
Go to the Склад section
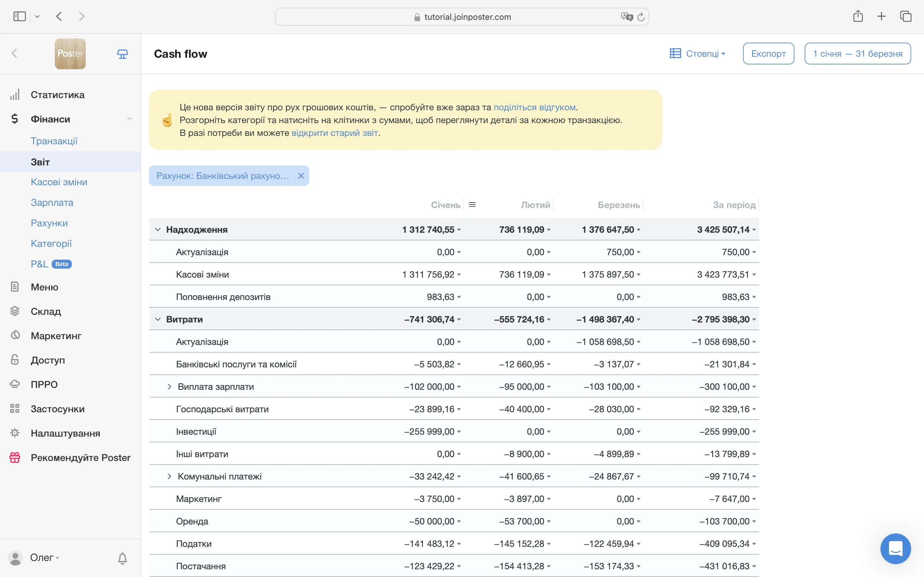(x=46, y=311)
